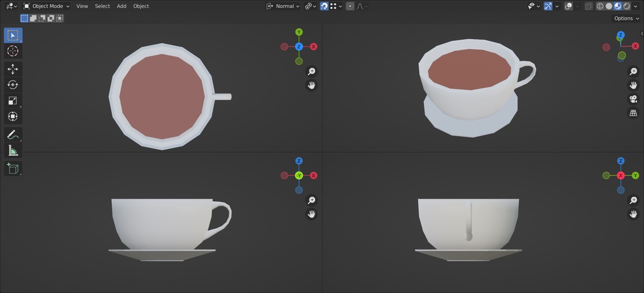This screenshot has height=293, width=644.
Task: Toggle camera view in perspective viewport
Action: coord(633,99)
